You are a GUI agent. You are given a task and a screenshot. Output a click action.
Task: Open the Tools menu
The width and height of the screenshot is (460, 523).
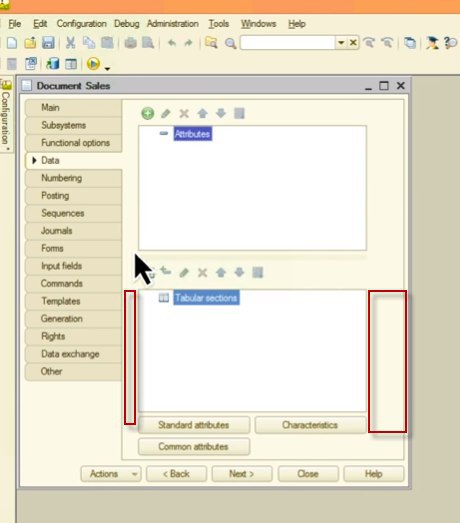tap(219, 24)
